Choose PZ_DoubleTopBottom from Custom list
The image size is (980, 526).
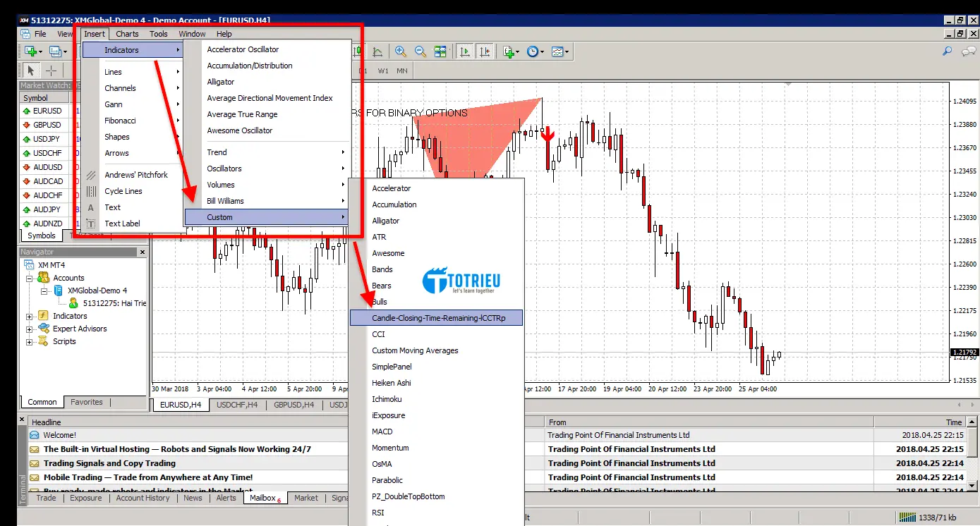437,496
